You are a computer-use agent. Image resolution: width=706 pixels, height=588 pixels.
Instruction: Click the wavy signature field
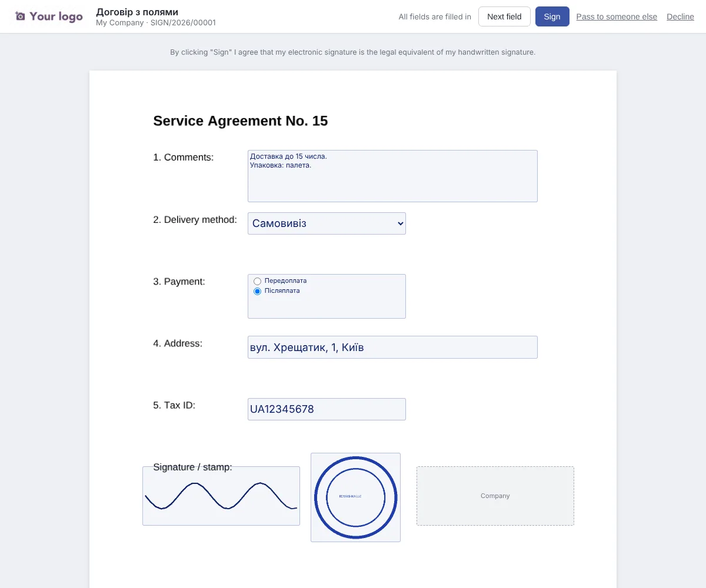pos(221,496)
